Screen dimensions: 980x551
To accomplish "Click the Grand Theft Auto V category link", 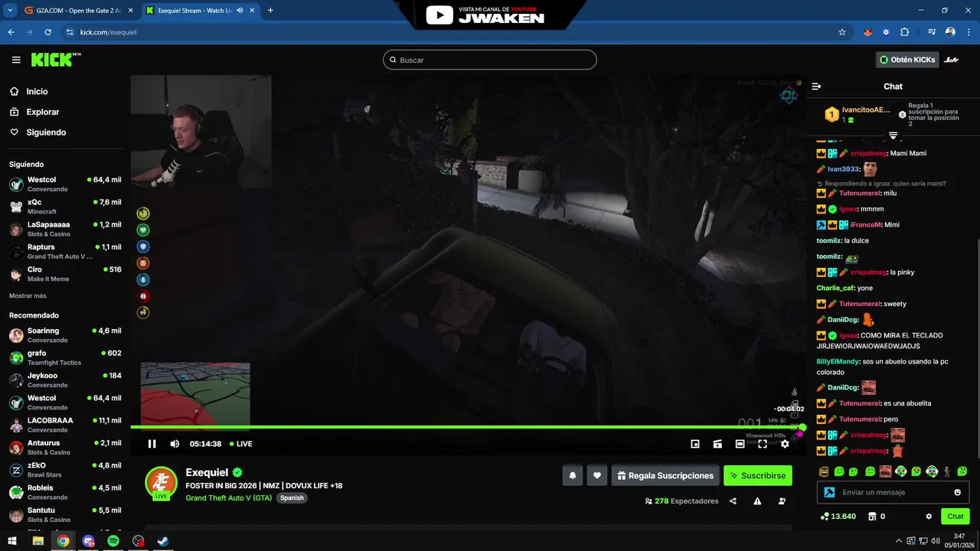I will tap(228, 497).
